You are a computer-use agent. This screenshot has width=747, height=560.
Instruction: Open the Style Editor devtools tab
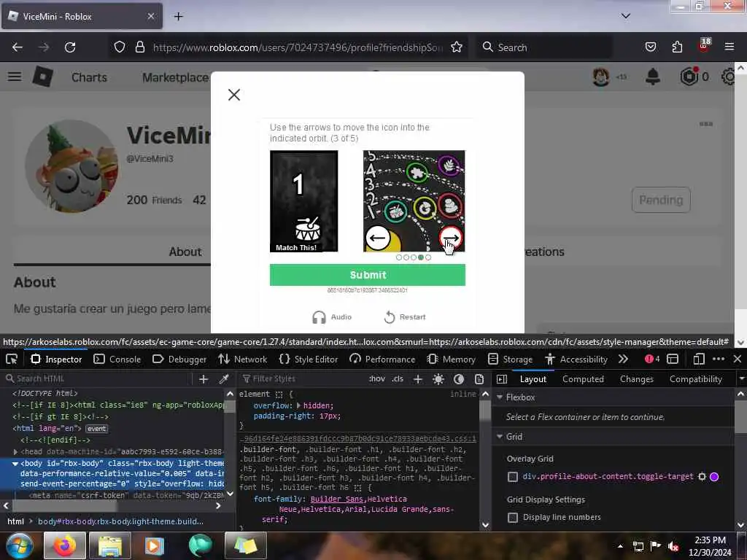coord(309,359)
